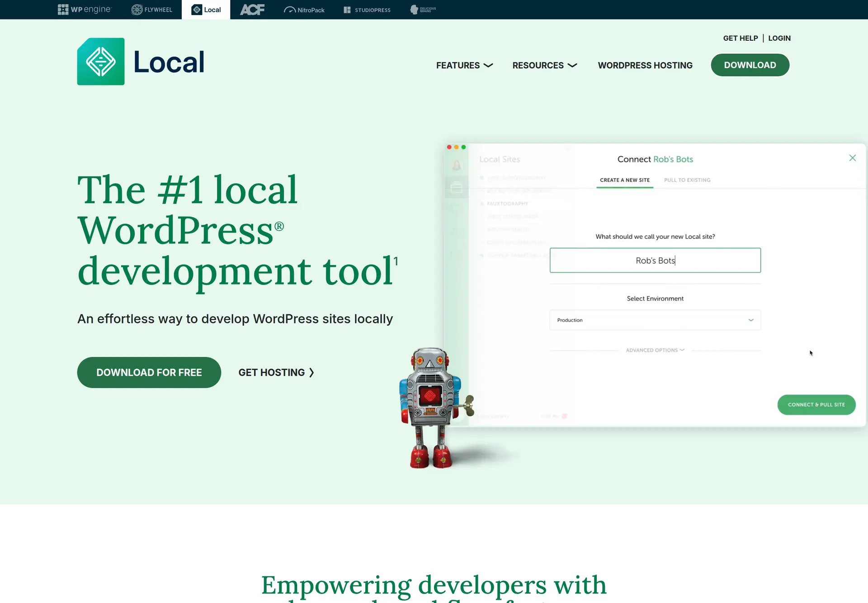Open the ACF brand logo link

point(252,9)
